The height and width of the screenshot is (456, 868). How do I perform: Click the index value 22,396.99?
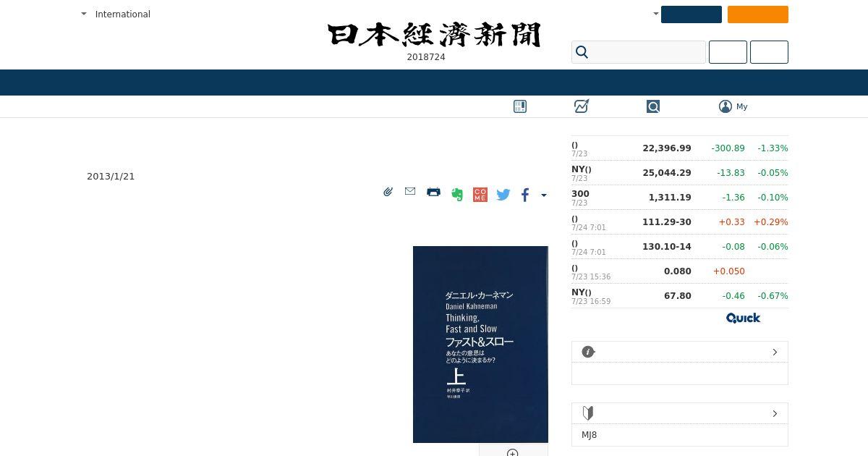667,148
